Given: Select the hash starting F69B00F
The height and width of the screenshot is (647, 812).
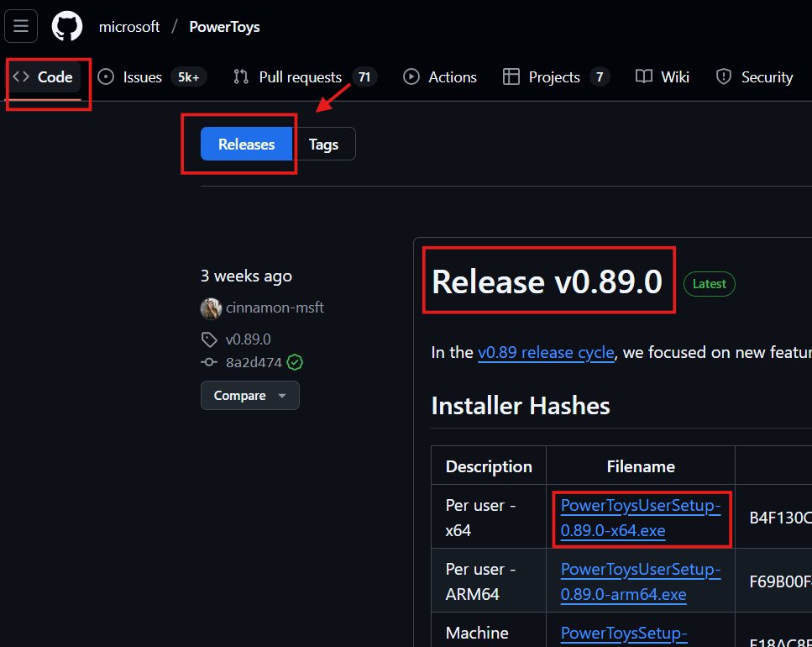Looking at the screenshot, I should tap(780, 581).
